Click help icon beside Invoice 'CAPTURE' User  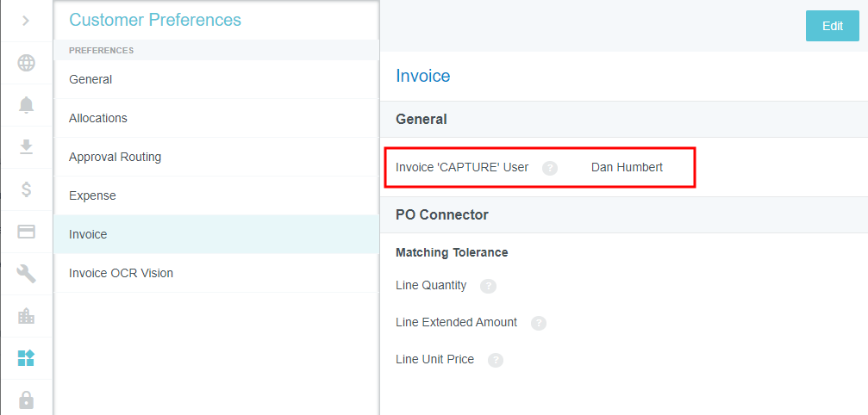(550, 168)
